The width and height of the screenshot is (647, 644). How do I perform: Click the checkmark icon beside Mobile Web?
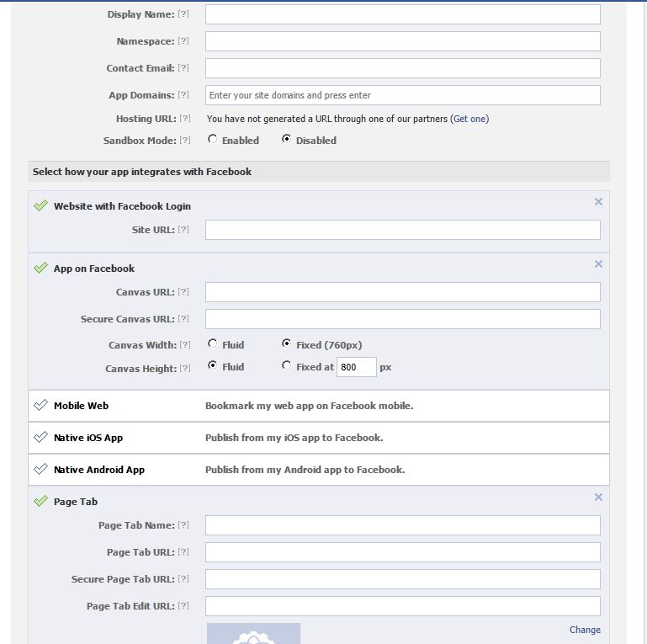[40, 405]
